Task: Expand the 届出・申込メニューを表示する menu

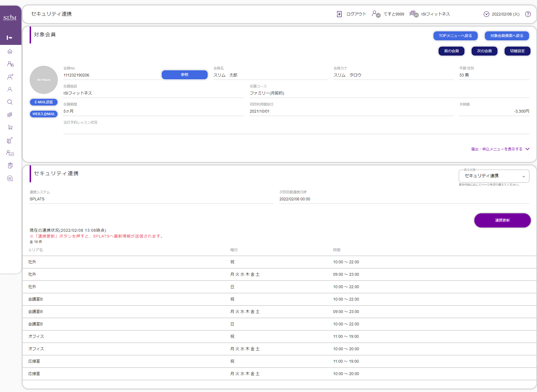Action: tap(500, 149)
